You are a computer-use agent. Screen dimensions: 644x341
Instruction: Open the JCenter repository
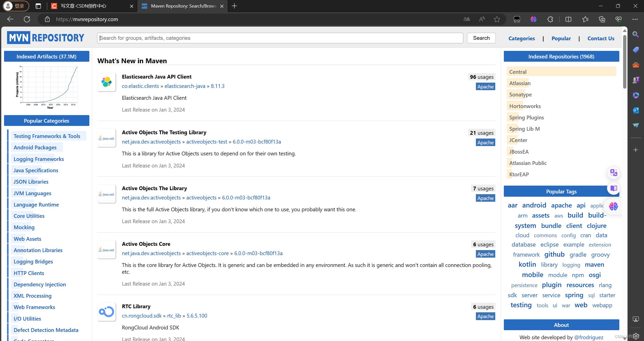point(518,140)
